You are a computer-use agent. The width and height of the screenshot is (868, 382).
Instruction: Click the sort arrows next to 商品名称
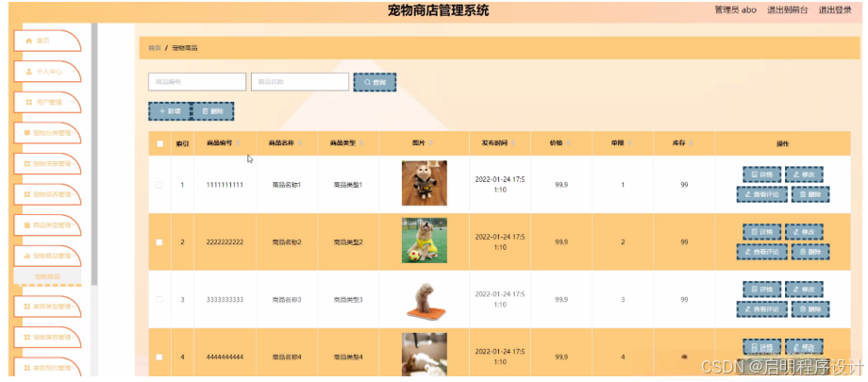tap(299, 143)
